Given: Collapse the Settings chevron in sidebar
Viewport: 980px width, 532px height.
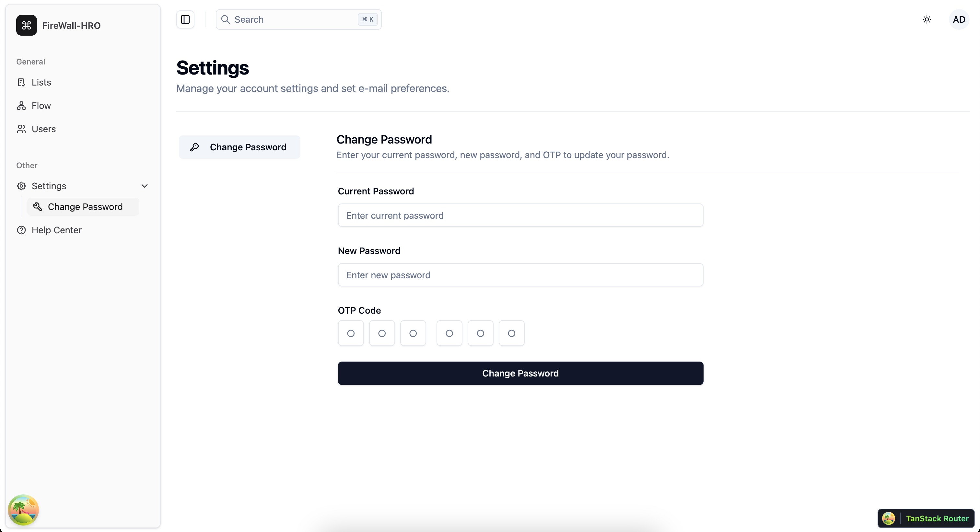Looking at the screenshot, I should [x=144, y=186].
